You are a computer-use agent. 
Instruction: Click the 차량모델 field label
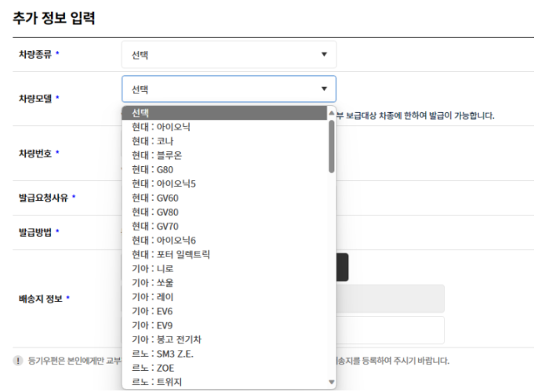[x=35, y=99]
